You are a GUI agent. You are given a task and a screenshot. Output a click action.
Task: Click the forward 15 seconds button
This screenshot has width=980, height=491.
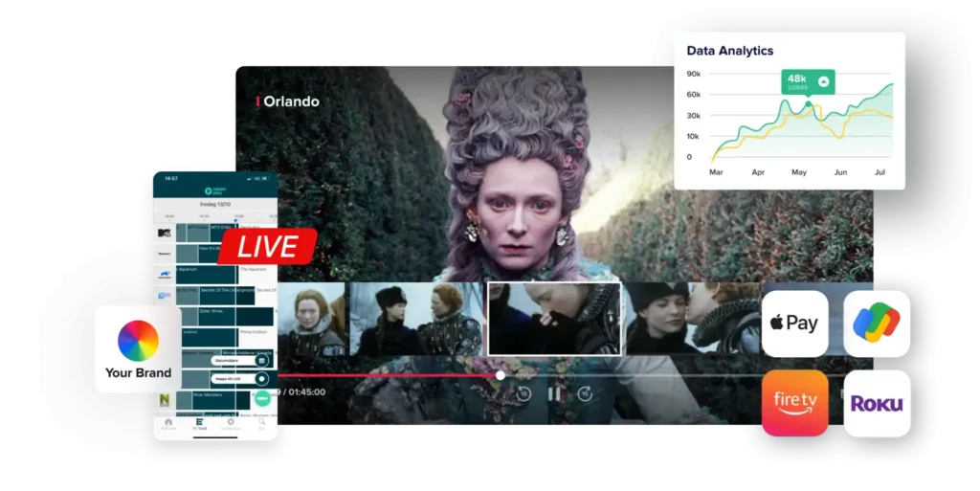tap(585, 392)
